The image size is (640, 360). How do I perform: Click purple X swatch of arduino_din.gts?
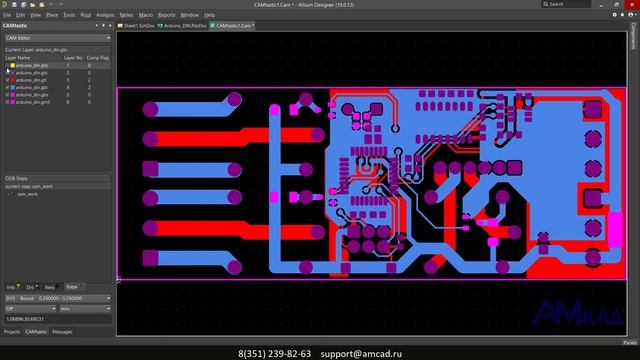13,73
